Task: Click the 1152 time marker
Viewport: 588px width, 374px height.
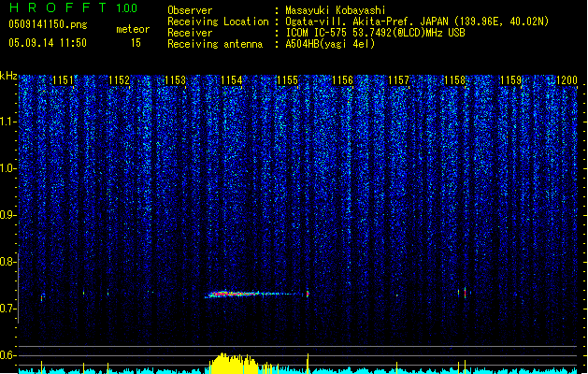Action: pos(119,80)
